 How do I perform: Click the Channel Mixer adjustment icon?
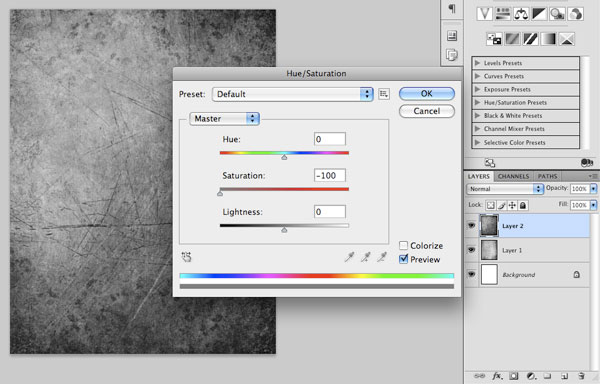576,14
